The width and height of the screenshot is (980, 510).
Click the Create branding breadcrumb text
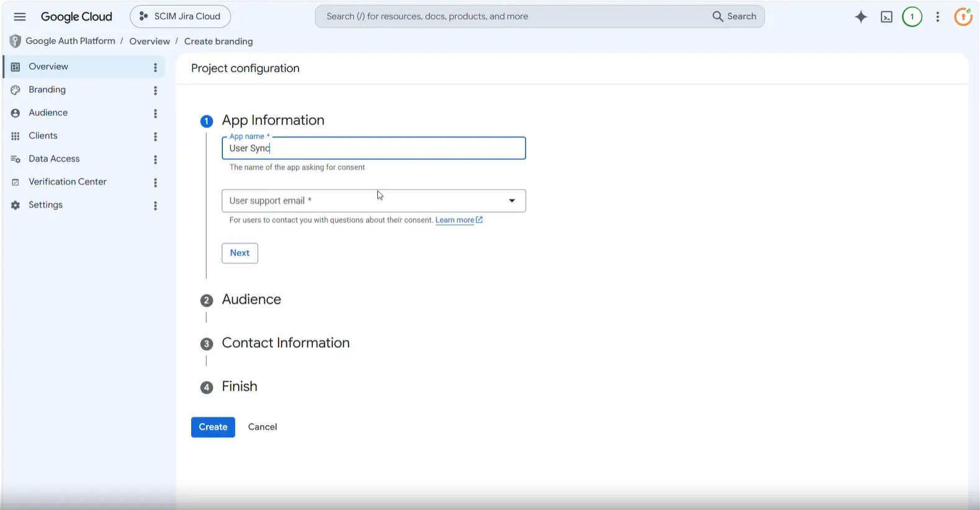218,42
